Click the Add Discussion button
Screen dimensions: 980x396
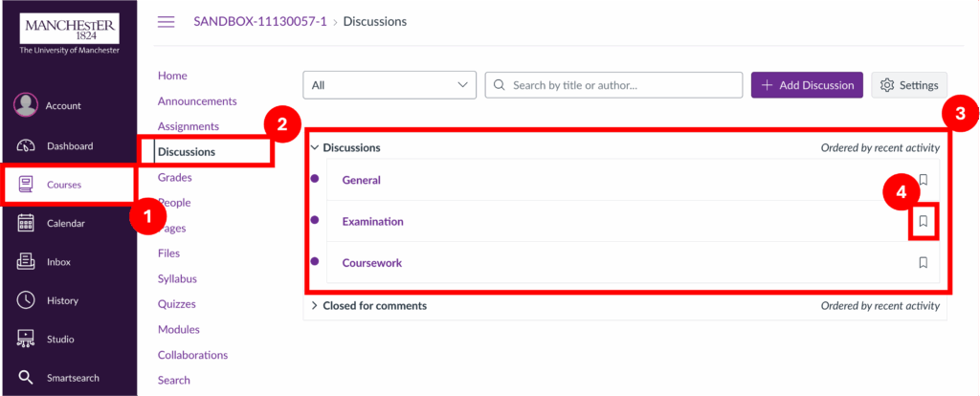click(807, 85)
